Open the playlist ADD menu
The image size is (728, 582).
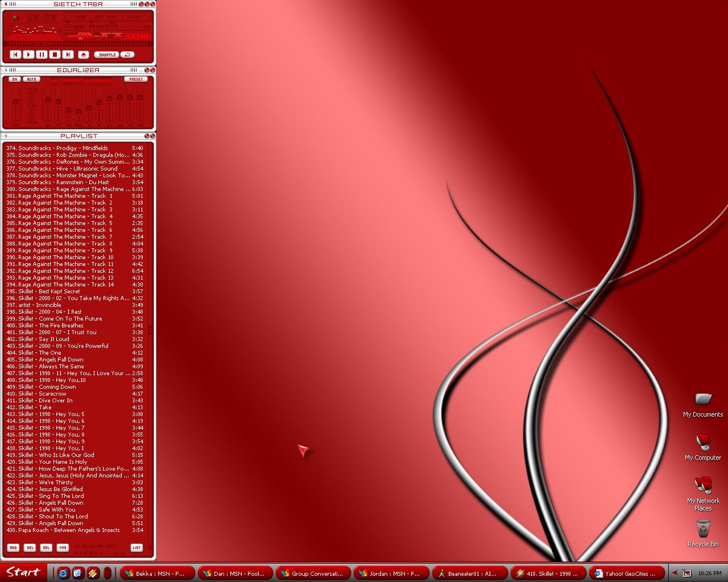[13, 547]
